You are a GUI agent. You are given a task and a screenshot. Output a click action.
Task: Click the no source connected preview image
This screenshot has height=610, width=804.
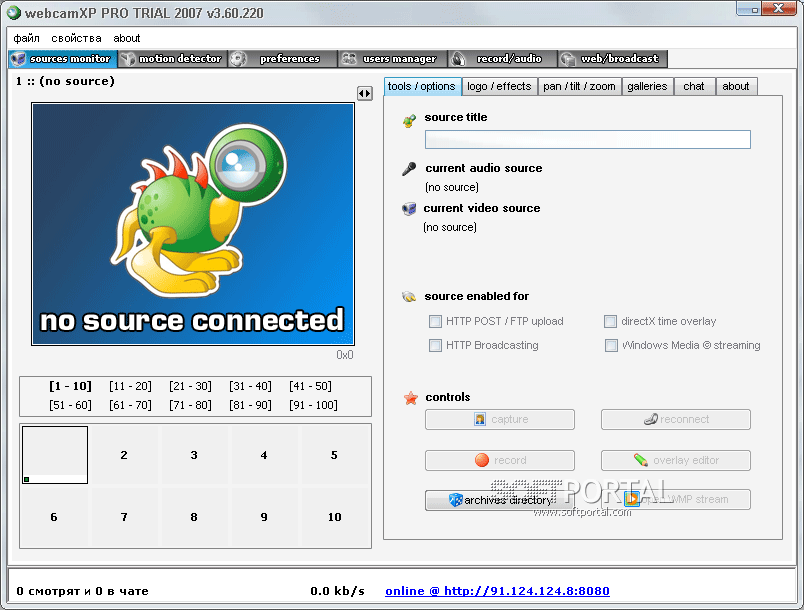pos(193,224)
